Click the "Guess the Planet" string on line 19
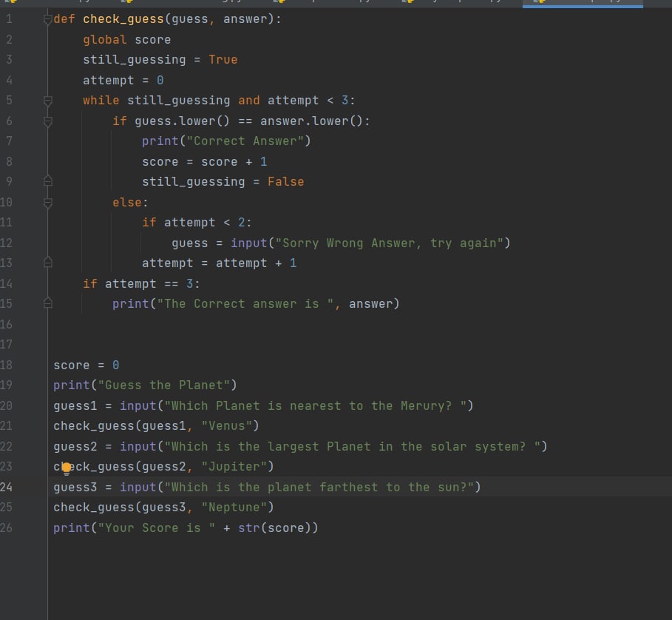 (x=163, y=385)
